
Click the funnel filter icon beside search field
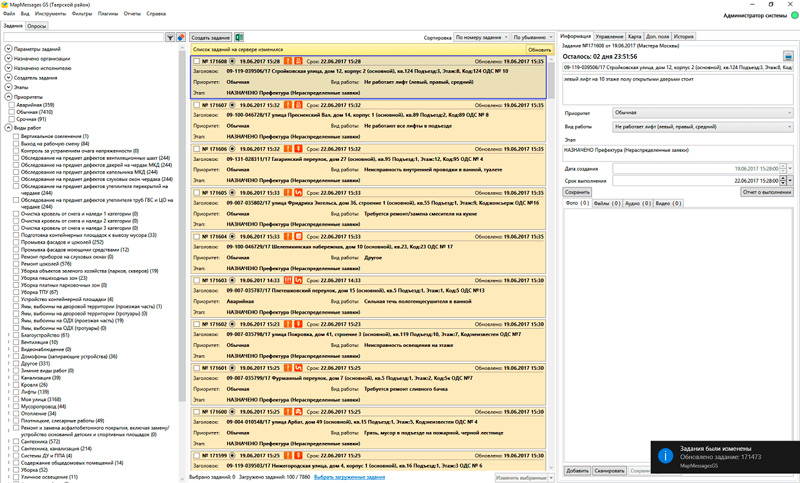[x=170, y=38]
